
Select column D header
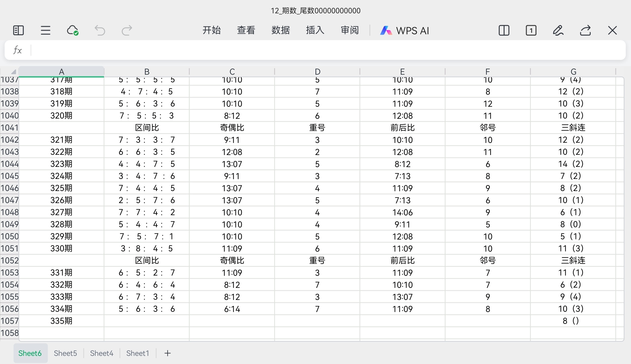point(317,72)
